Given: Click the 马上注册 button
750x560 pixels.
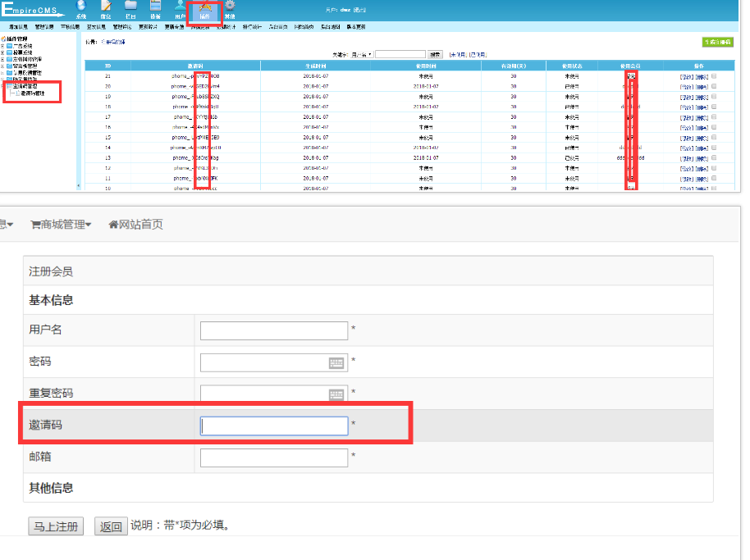Looking at the screenshot, I should 56,526.
